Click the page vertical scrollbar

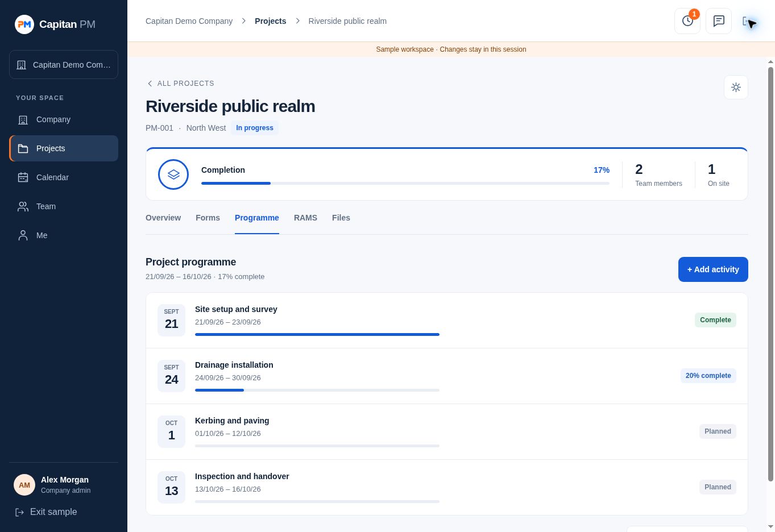(x=771, y=275)
